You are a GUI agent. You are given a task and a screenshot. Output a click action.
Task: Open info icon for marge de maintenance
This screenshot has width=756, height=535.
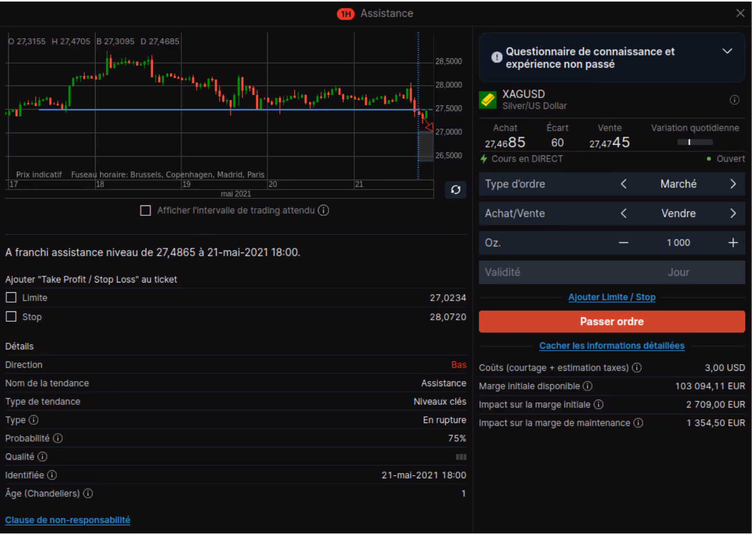pyautogui.click(x=639, y=423)
